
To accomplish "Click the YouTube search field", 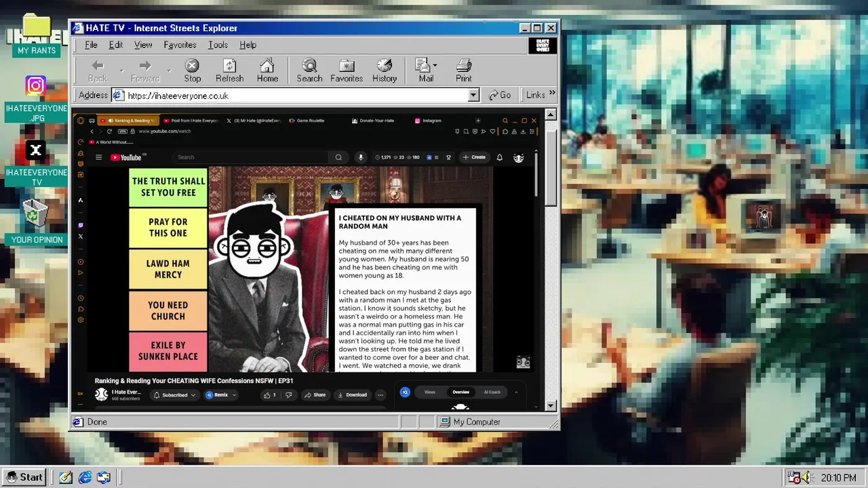I will click(x=251, y=157).
